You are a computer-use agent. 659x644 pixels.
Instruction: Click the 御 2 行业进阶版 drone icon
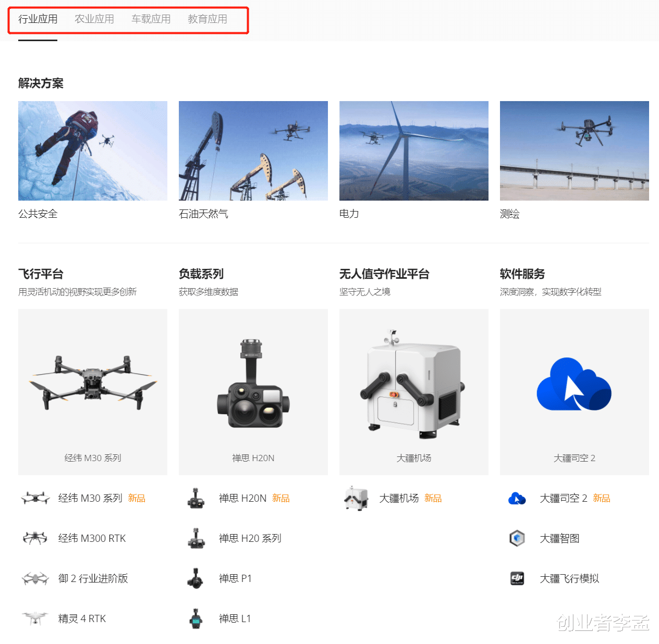point(35,578)
